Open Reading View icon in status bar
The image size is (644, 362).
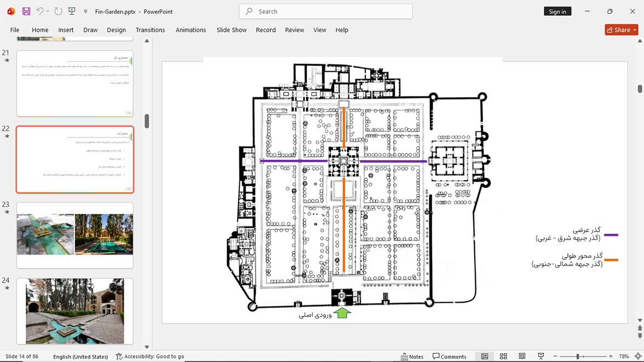(522, 356)
